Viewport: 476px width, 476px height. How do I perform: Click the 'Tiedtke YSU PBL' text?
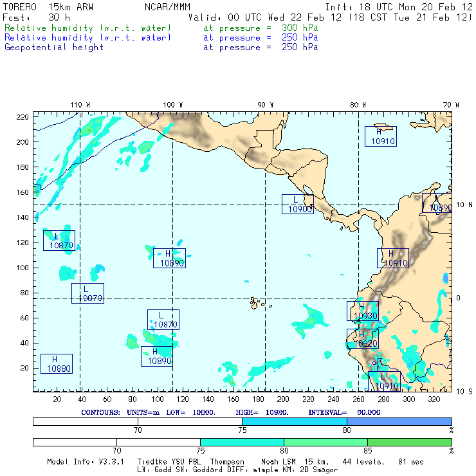point(169,462)
